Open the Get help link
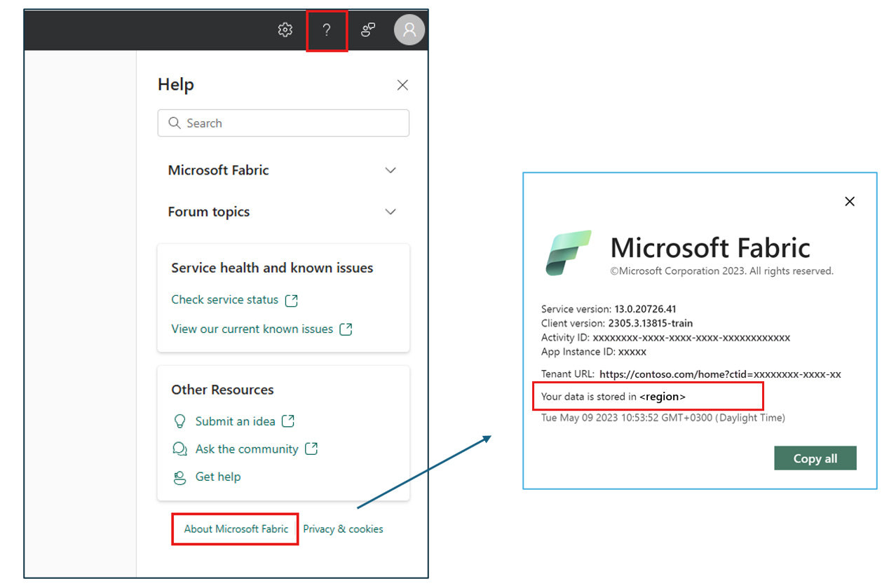Viewport: 889px width, 588px height. pyautogui.click(x=218, y=477)
